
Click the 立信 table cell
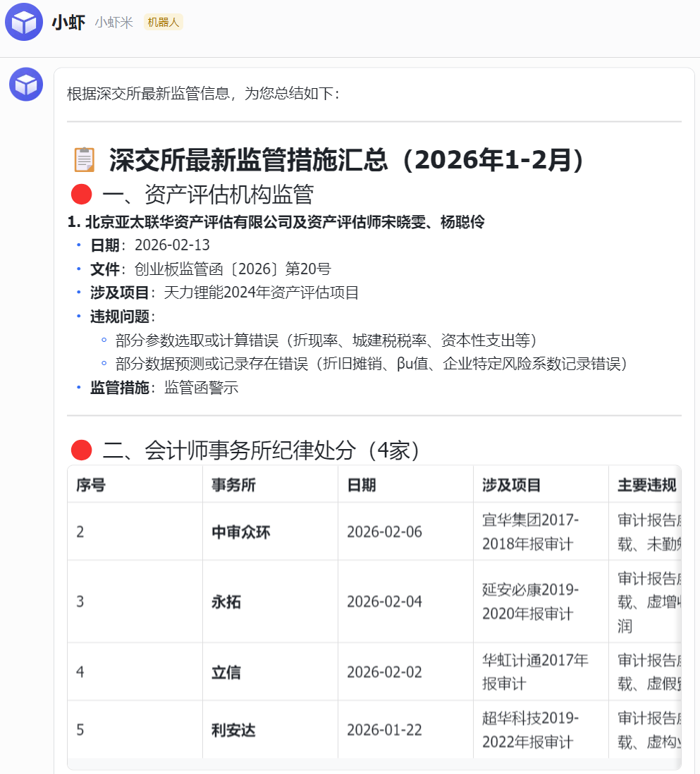coord(270,671)
